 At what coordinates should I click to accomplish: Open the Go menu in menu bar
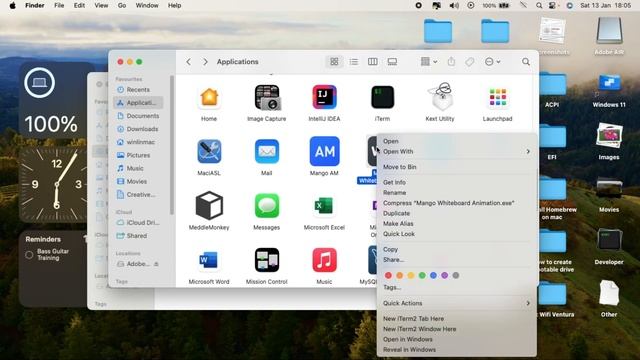(122, 6)
